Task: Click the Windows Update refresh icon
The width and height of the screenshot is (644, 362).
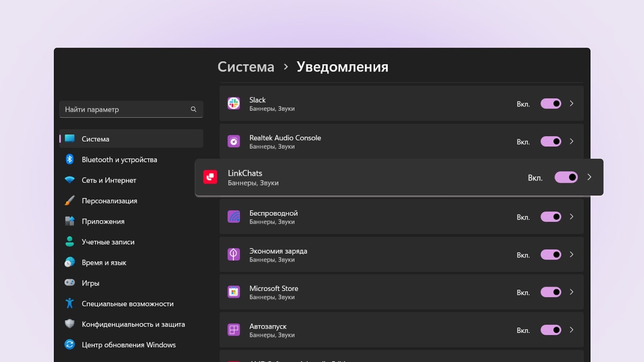Action: coord(70,344)
